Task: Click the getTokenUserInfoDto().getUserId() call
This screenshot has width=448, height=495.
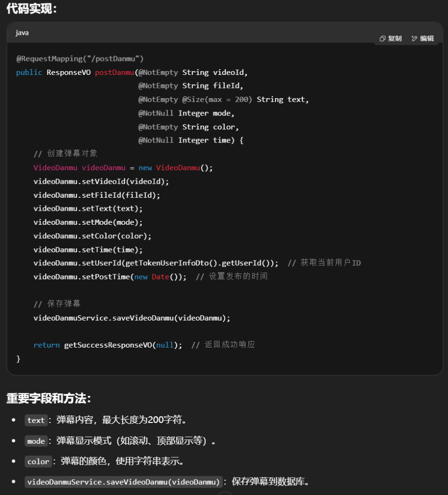Action: pyautogui.click(x=200, y=263)
